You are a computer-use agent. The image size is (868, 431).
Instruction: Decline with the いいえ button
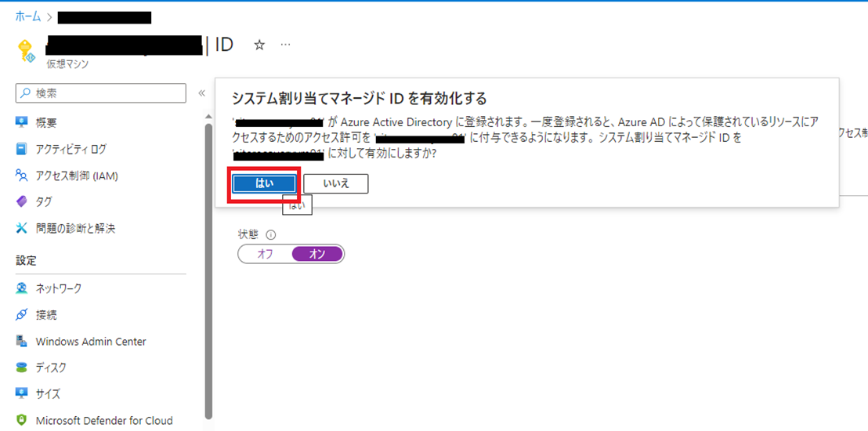[336, 184]
